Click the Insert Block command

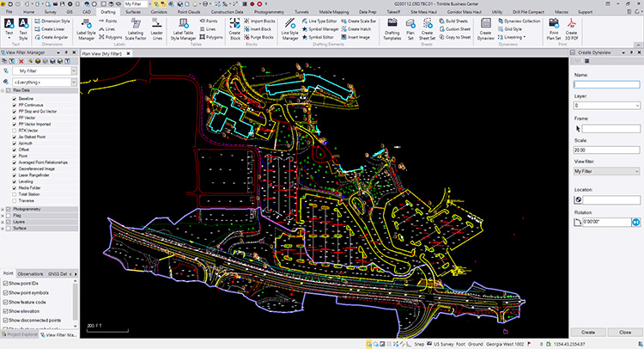[258, 29]
